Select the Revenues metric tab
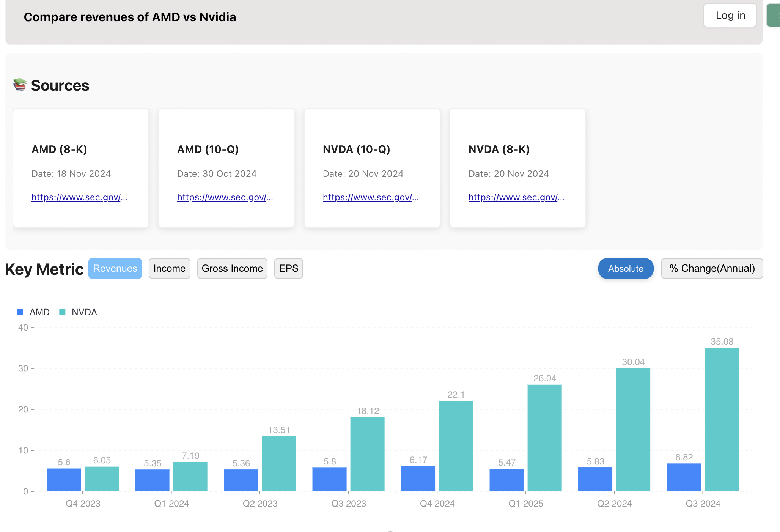The image size is (780, 532). click(x=115, y=268)
